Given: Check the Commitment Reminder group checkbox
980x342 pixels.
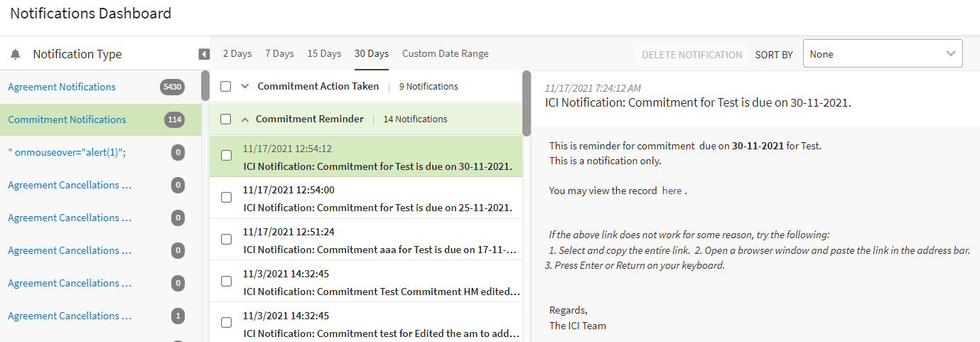Looking at the screenshot, I should click(x=225, y=119).
